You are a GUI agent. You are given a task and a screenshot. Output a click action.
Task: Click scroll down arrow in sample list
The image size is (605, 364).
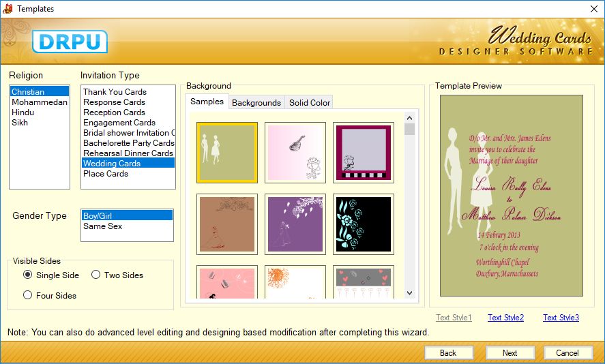point(410,293)
